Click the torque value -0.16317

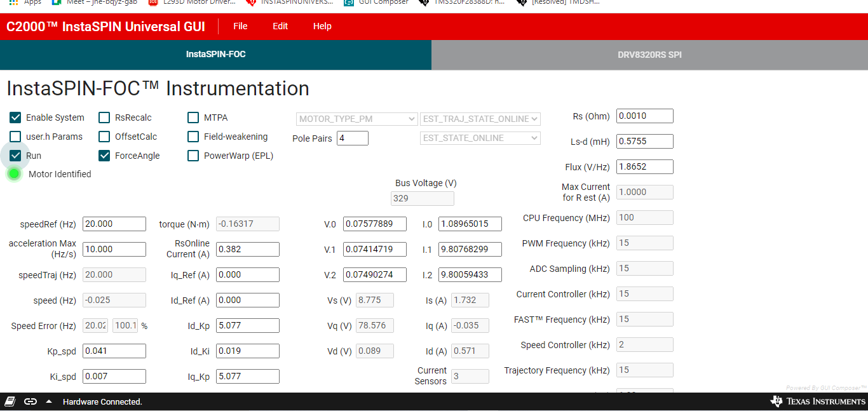248,224
